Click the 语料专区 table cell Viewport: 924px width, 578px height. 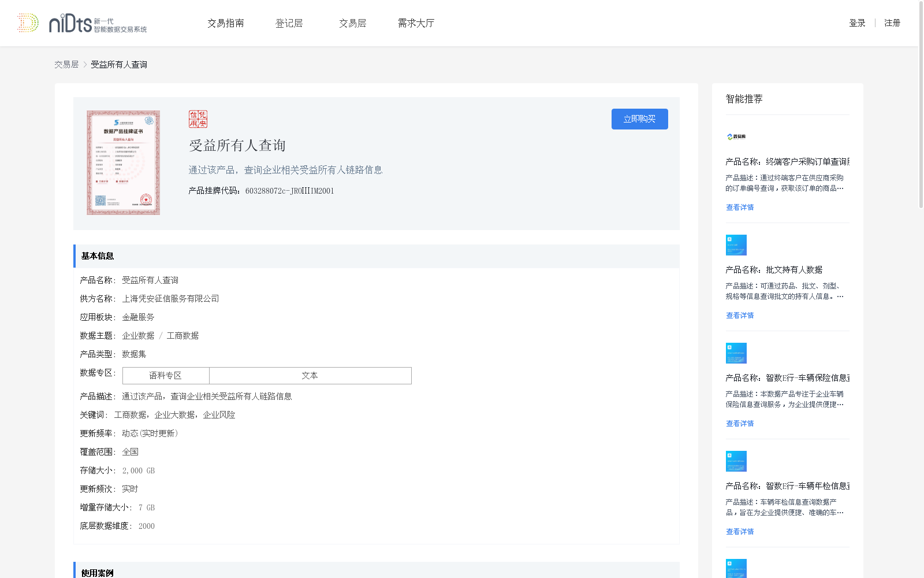pyautogui.click(x=166, y=376)
